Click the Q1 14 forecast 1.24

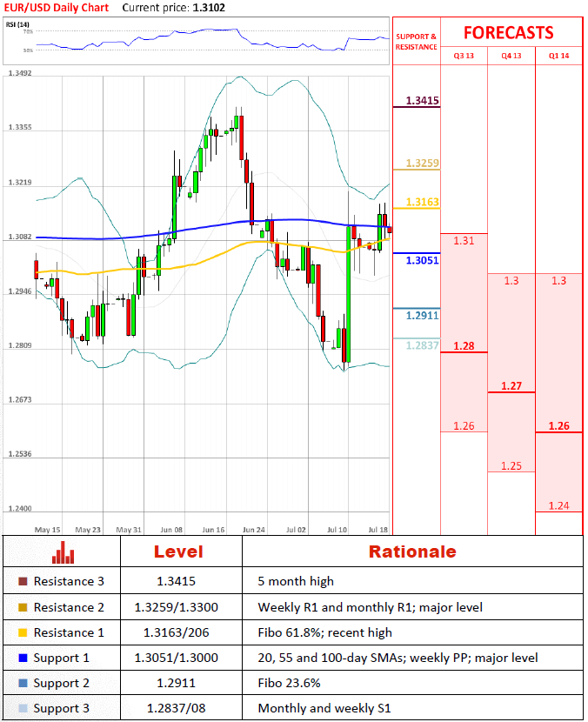[558, 505]
